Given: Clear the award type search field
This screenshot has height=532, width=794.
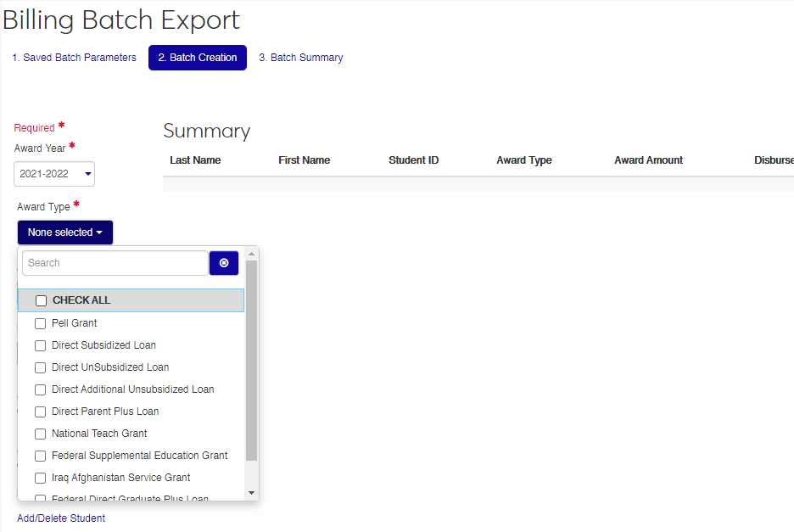Looking at the screenshot, I should pyautogui.click(x=224, y=263).
